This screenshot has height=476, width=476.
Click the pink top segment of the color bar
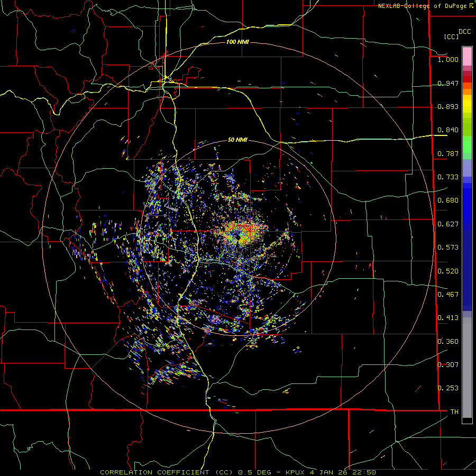pos(467,56)
